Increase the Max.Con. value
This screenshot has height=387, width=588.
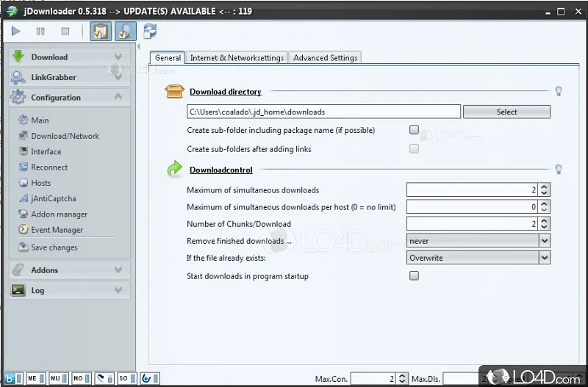402,376
